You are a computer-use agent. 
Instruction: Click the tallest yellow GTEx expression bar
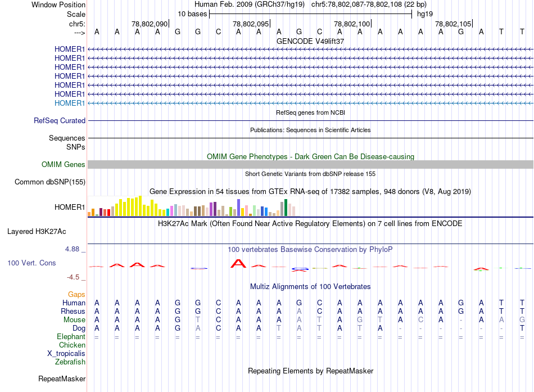pos(140,206)
